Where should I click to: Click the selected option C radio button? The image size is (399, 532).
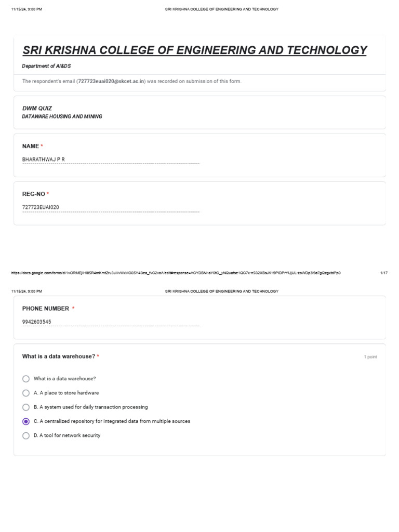point(26,421)
